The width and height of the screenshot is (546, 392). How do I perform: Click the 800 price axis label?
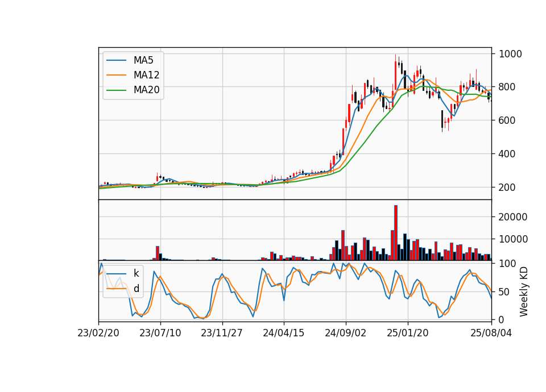pos(507,87)
